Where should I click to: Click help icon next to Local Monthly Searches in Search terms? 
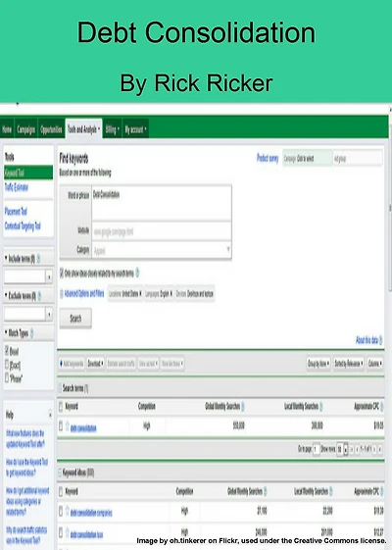(x=321, y=407)
